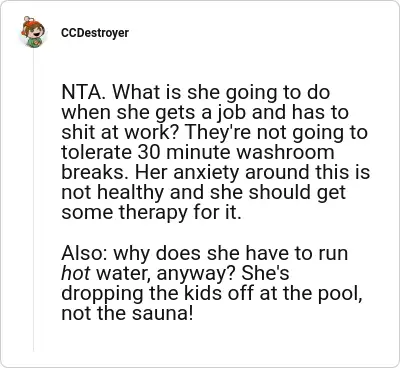Click the word washroom in the comment
This screenshot has width=400, height=368.
click(x=285, y=152)
